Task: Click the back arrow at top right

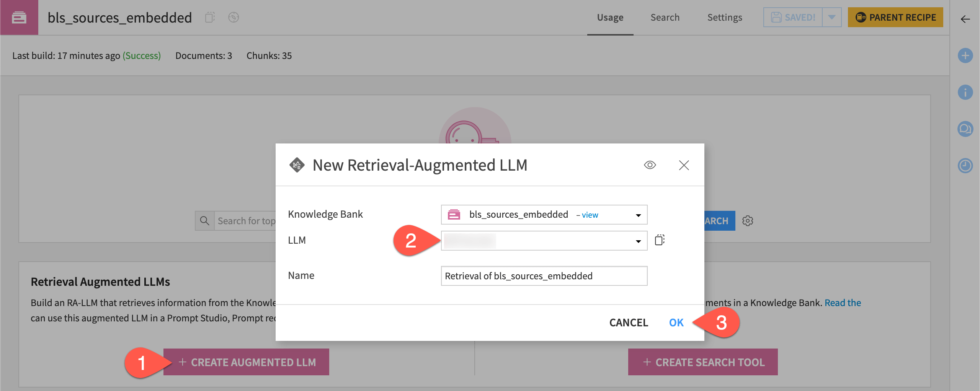Action: [x=965, y=19]
